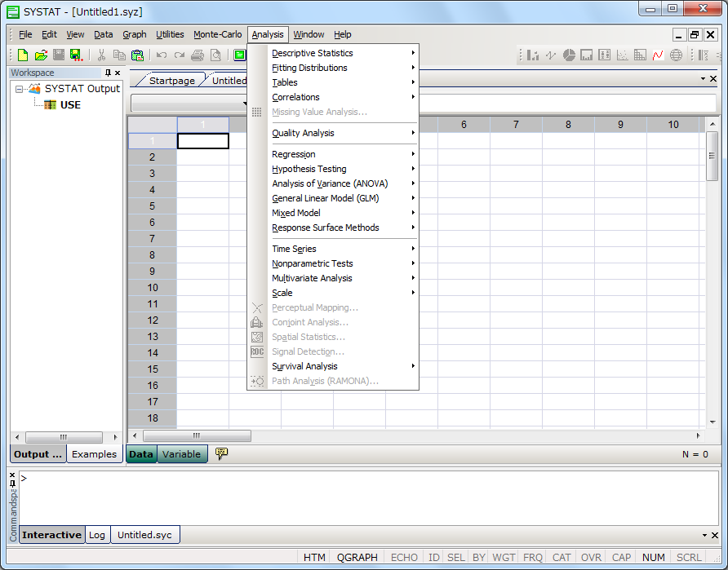Switch to the Variable tab
The height and width of the screenshot is (570, 728).
click(x=181, y=454)
